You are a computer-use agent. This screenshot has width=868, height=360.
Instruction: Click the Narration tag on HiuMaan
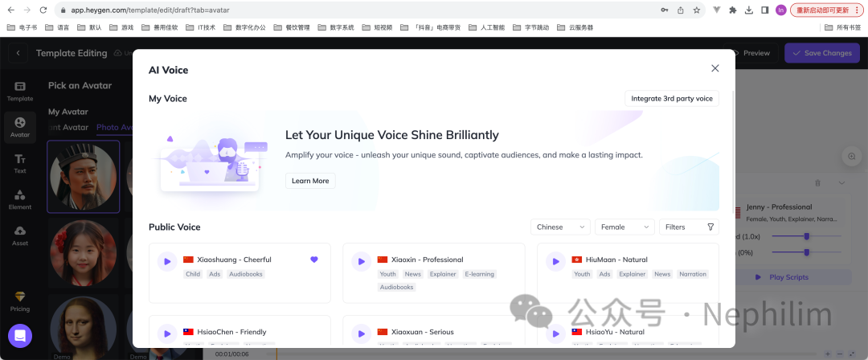point(693,274)
